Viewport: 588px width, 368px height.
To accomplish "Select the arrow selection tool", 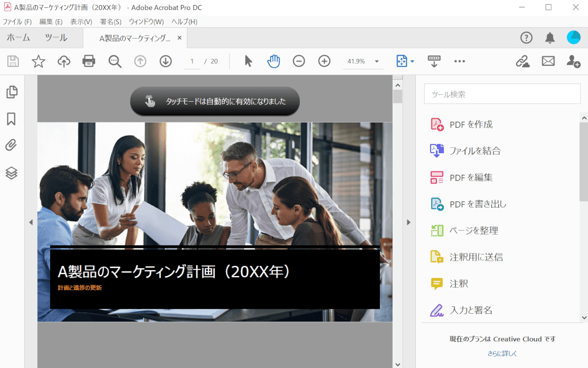I will click(x=248, y=61).
